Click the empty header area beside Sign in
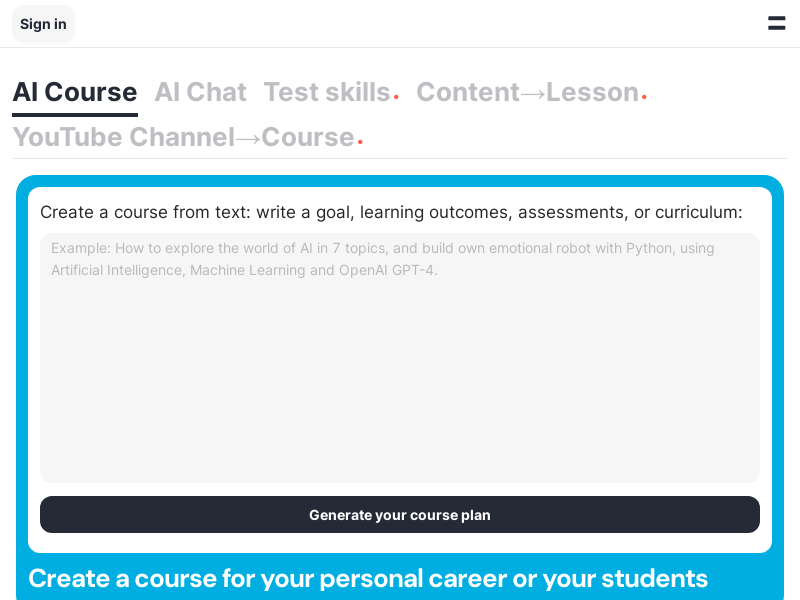Image resolution: width=800 pixels, height=600 pixels. (x=400, y=23)
